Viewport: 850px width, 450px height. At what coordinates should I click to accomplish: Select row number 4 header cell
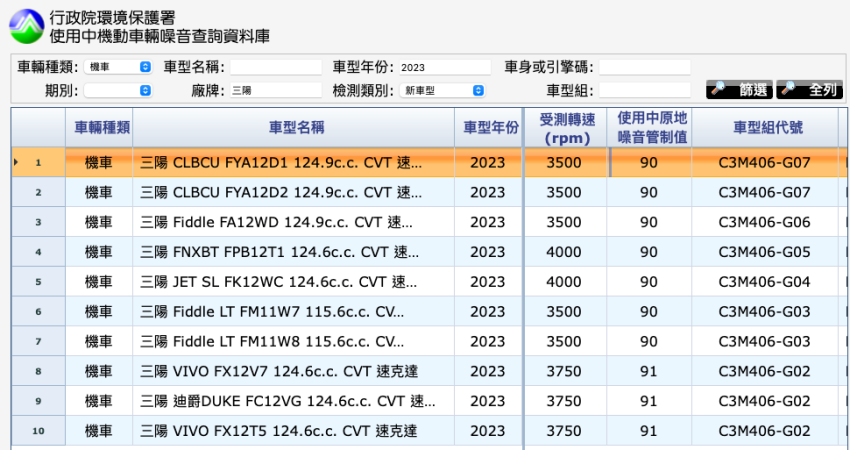click(38, 252)
